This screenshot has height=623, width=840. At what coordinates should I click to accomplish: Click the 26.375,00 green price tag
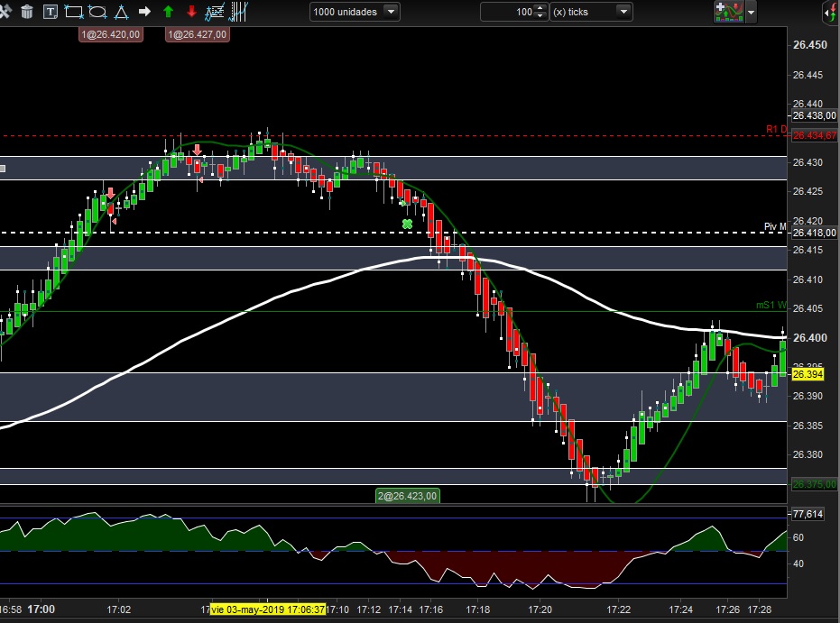(x=814, y=484)
